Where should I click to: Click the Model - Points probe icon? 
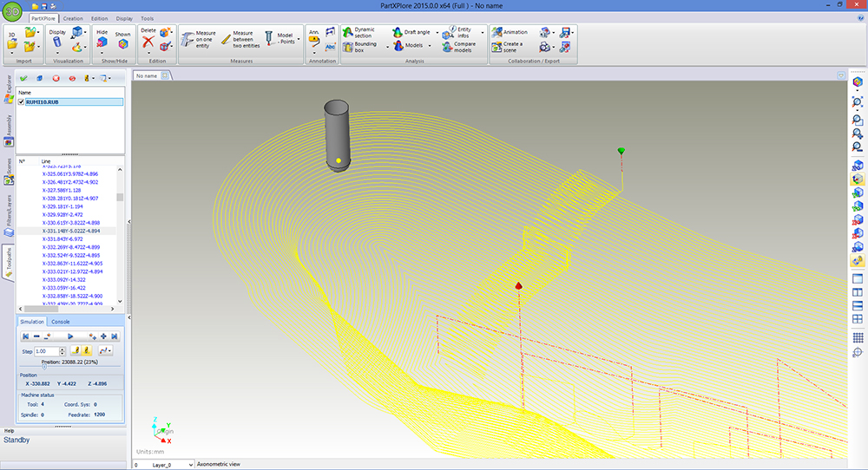269,38
